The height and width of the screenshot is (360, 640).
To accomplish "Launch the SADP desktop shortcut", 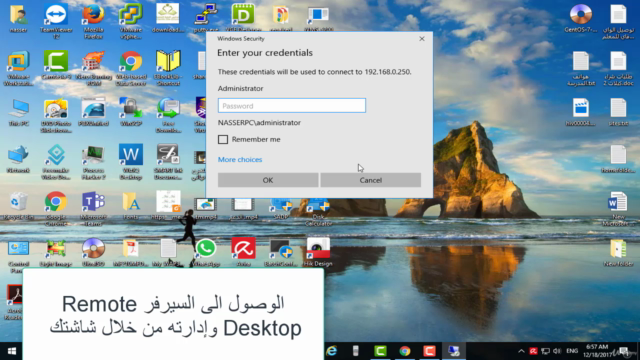I will tap(281, 209).
